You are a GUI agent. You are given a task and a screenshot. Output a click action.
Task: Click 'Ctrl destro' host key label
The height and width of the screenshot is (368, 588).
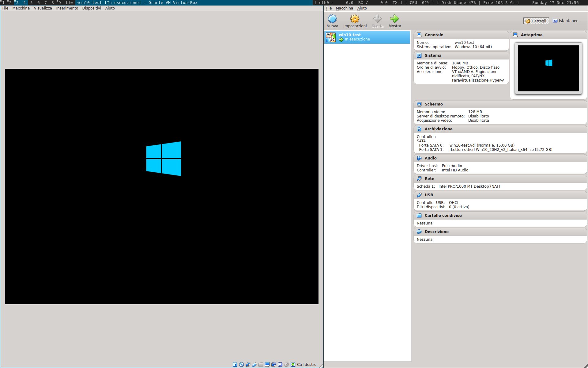[307, 365]
